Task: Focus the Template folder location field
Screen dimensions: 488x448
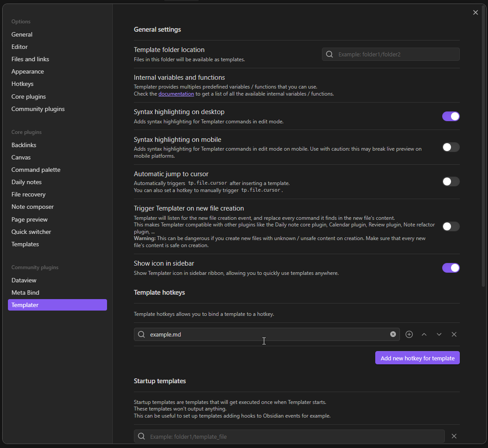Action: pos(391,54)
